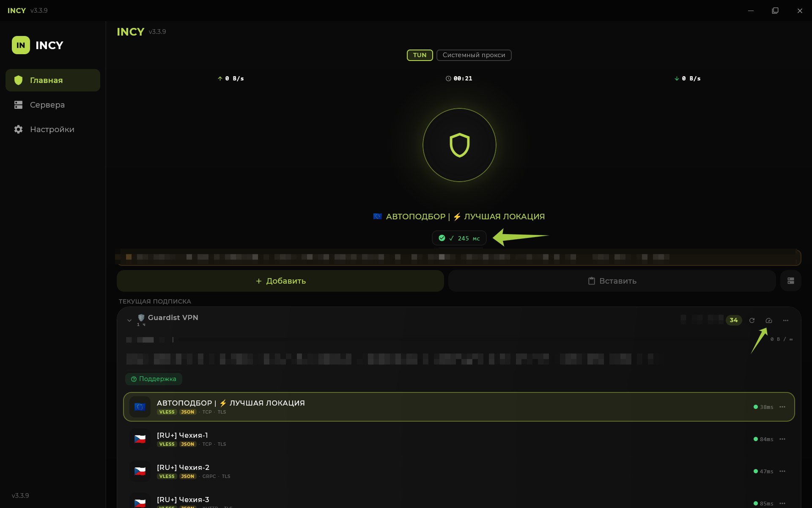Screen dimensions: 812x508
Task: Switch to Системный прокси mode
Action: point(474,55)
